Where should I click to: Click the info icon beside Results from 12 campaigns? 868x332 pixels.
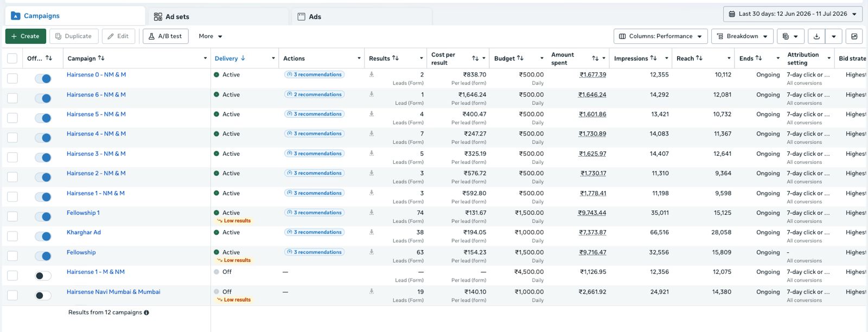click(146, 312)
